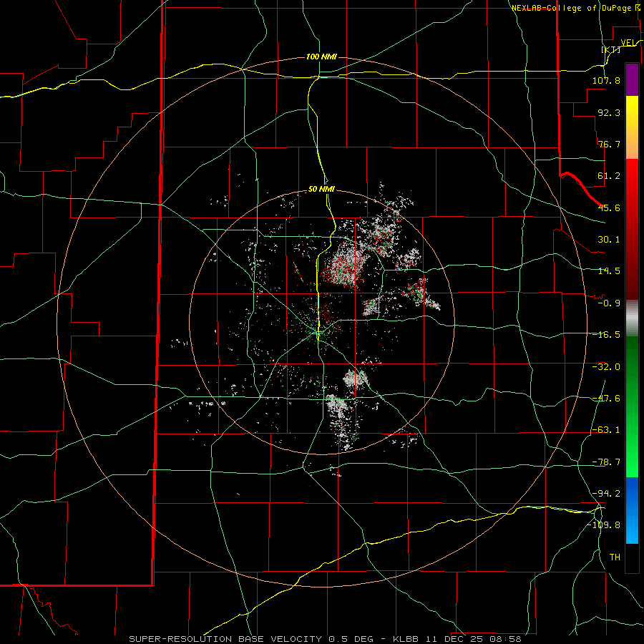Select the -78.7 velocity scale value
The height and width of the screenshot is (644, 644).
(x=606, y=462)
